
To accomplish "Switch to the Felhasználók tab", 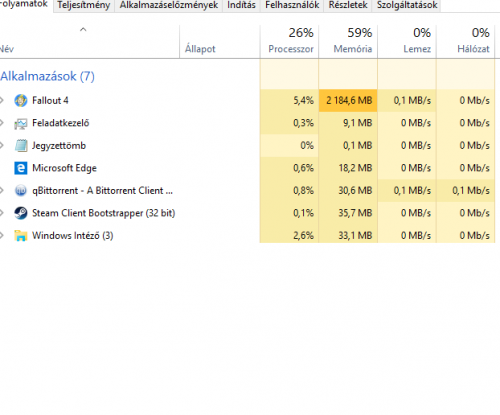I will tap(292, 5).
